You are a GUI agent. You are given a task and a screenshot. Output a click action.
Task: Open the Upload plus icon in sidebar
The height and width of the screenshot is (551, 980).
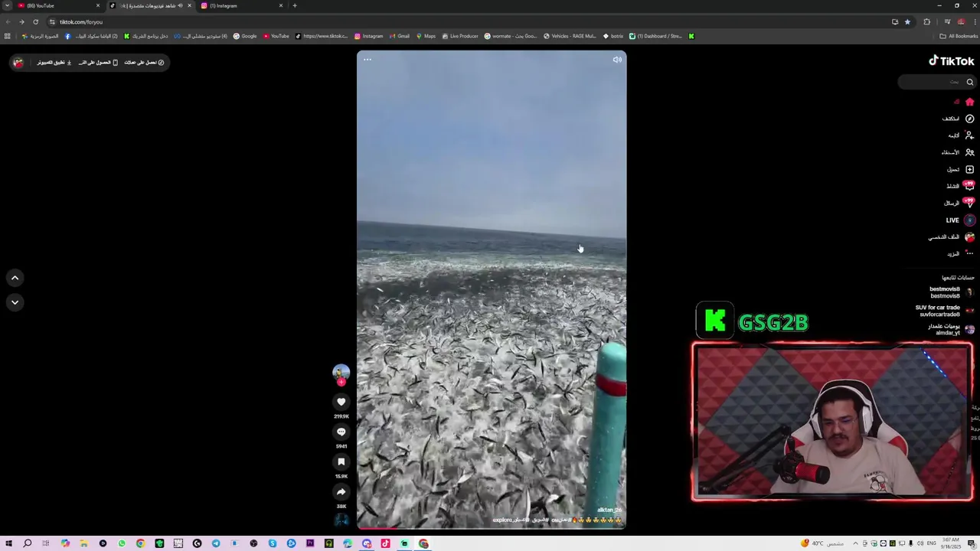coord(969,169)
